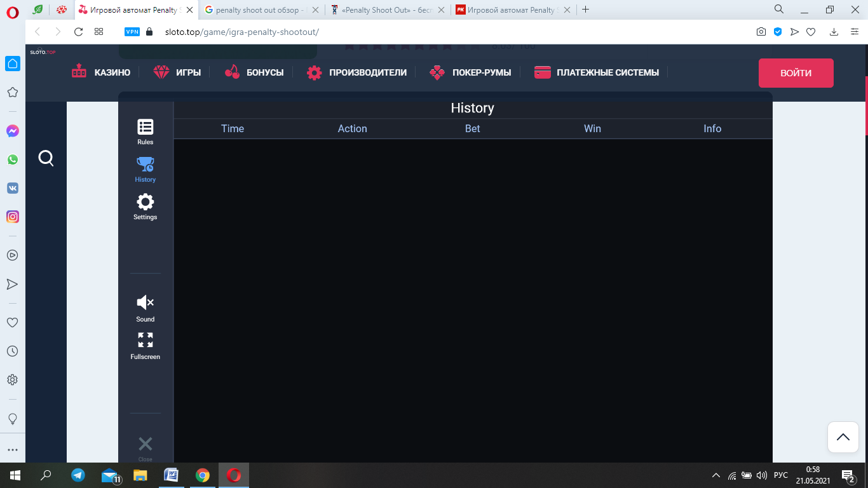Open sidebar three-dots more menu
Screen dimensions: 868x488
[x=12, y=450]
